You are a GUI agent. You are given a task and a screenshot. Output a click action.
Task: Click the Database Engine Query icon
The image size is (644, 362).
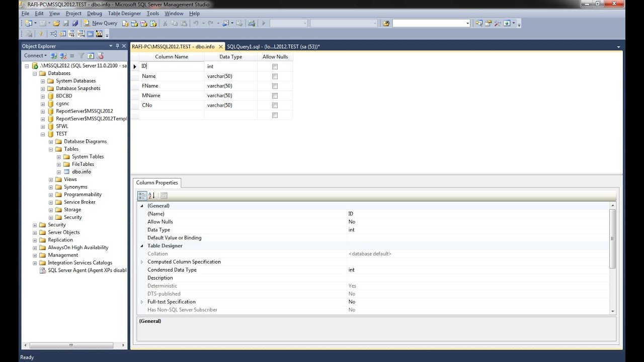pos(125,23)
